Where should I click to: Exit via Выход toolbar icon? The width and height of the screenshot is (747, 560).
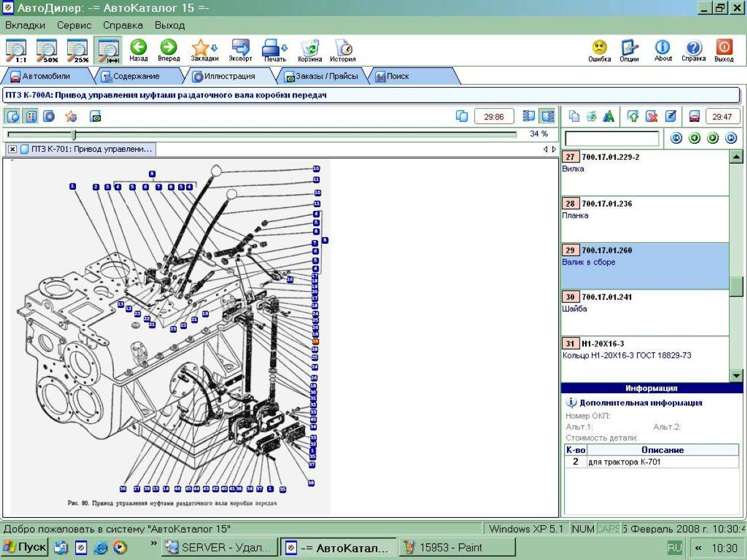724,50
